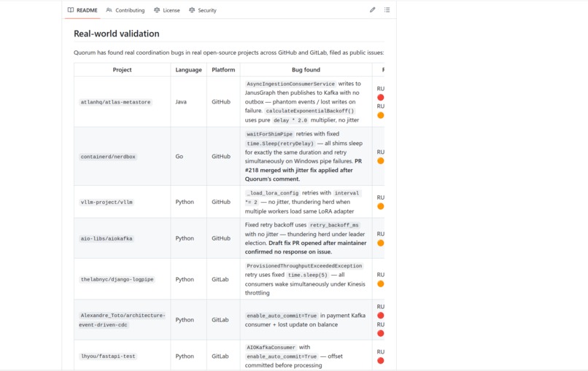
Task: Click the waitForShimPipe code text
Action: 269,134
